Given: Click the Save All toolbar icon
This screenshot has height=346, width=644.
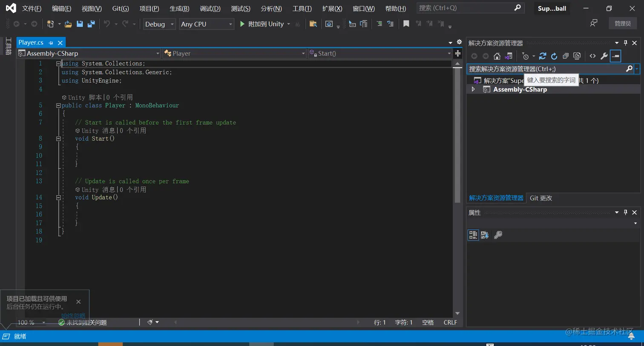Looking at the screenshot, I should point(91,24).
